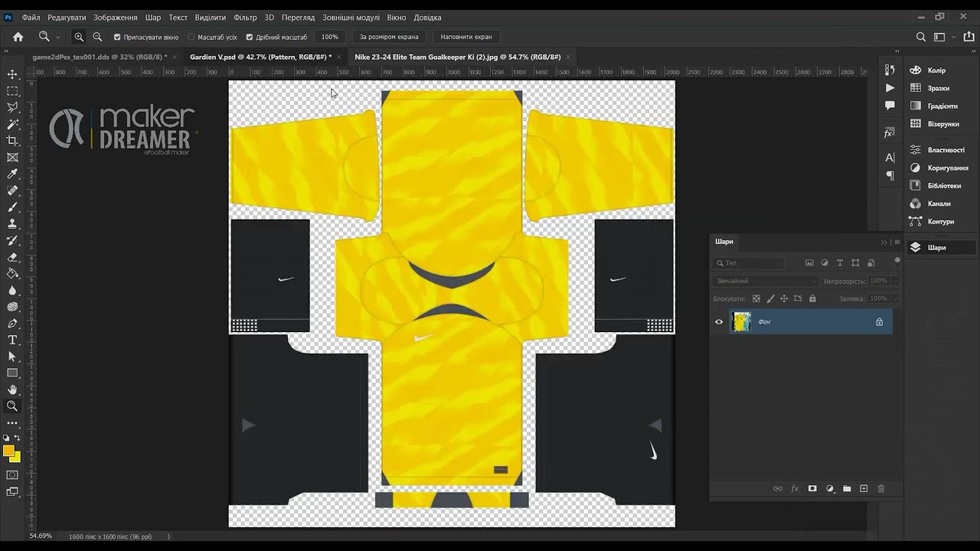Select the Eyedropper tool
Screen dimensions: 980x551
pos(12,174)
